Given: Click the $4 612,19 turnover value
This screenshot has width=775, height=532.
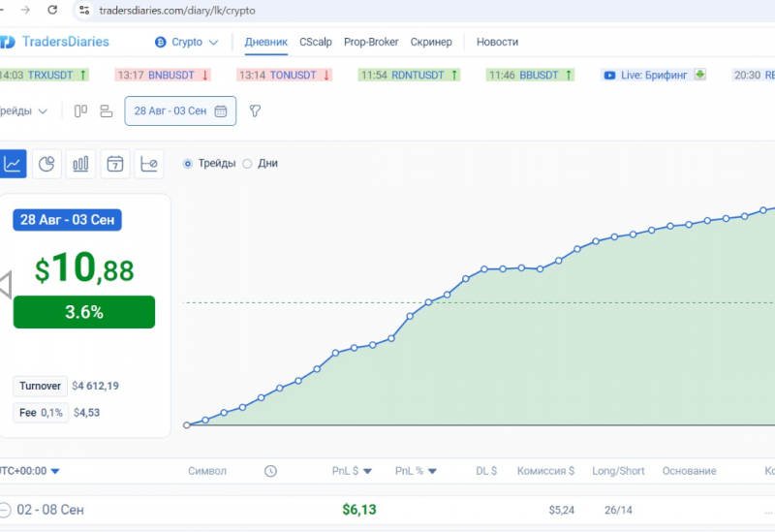Looking at the screenshot, I should point(95,386).
